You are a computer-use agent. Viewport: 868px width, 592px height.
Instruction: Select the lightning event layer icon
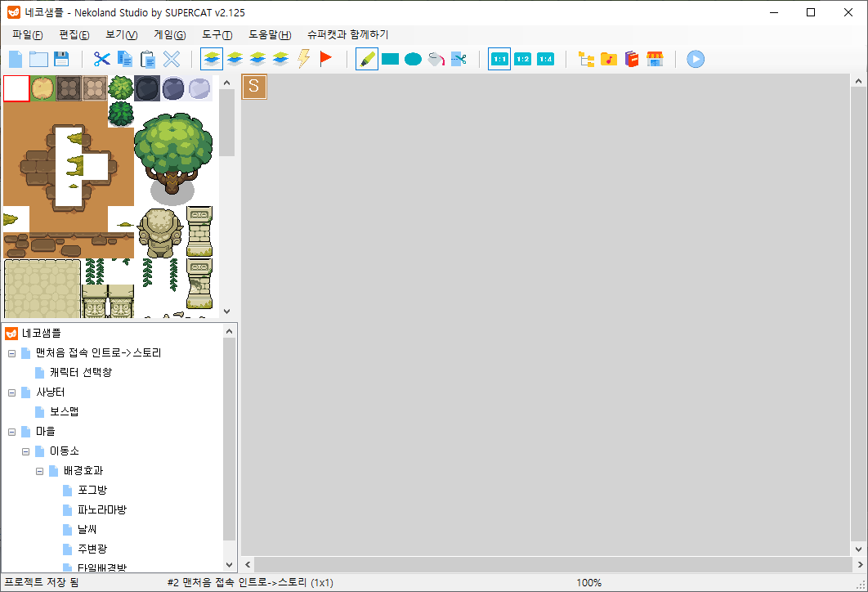coord(303,59)
